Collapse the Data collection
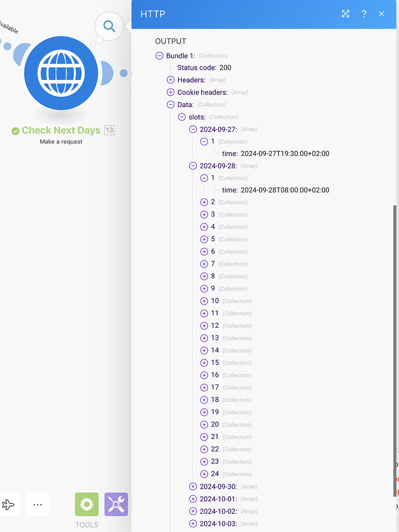This screenshot has width=399, height=532. click(x=170, y=104)
